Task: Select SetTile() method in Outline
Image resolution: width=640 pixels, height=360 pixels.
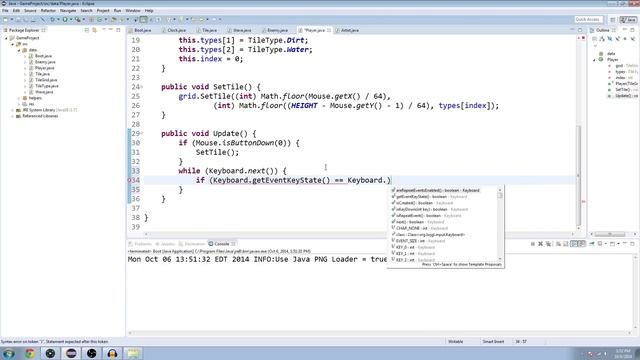Action: (623, 89)
